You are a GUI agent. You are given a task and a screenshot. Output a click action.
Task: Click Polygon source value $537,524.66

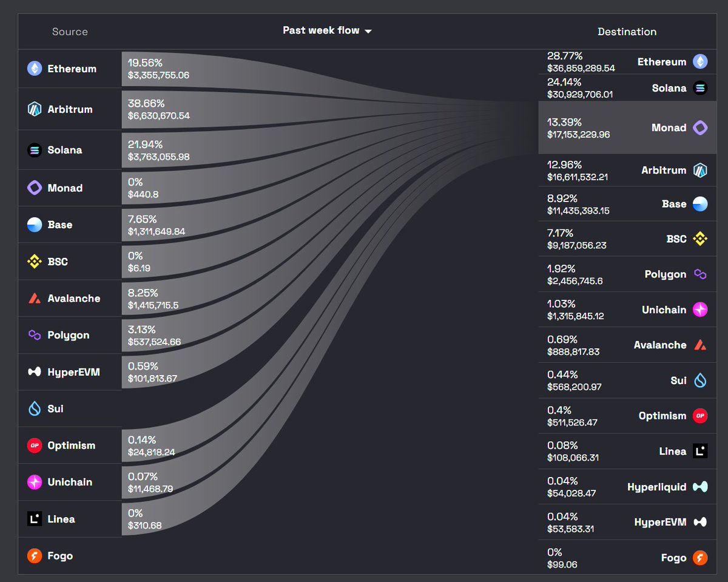[x=154, y=342]
